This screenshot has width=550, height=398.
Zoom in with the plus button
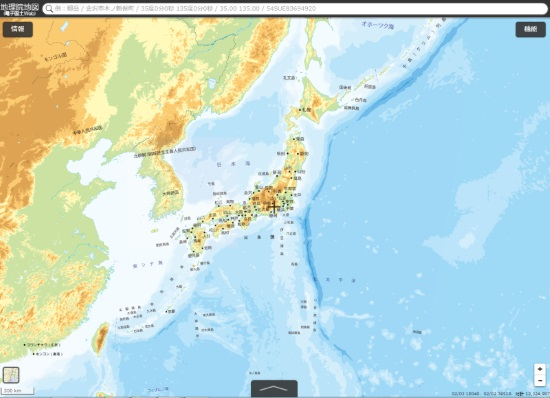pyautogui.click(x=540, y=369)
